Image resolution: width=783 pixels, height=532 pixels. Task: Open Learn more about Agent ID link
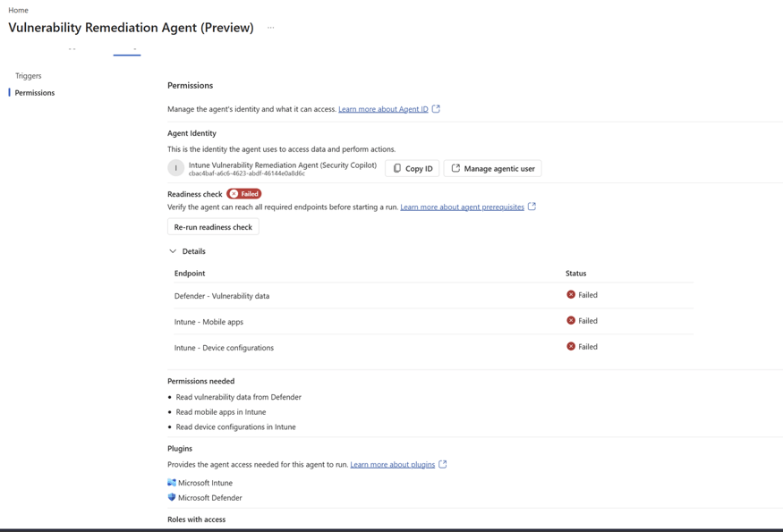pyautogui.click(x=384, y=109)
